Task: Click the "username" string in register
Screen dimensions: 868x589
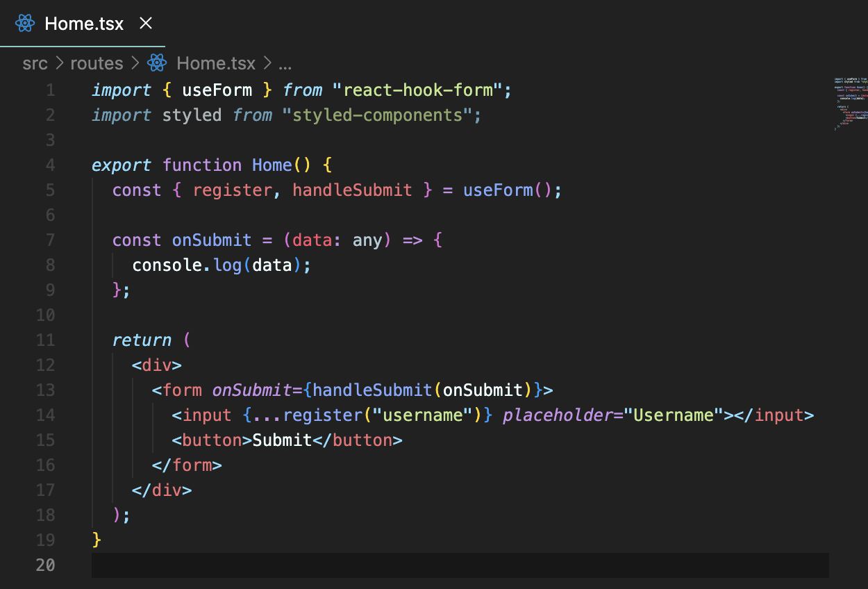Action: pyautogui.click(x=422, y=415)
